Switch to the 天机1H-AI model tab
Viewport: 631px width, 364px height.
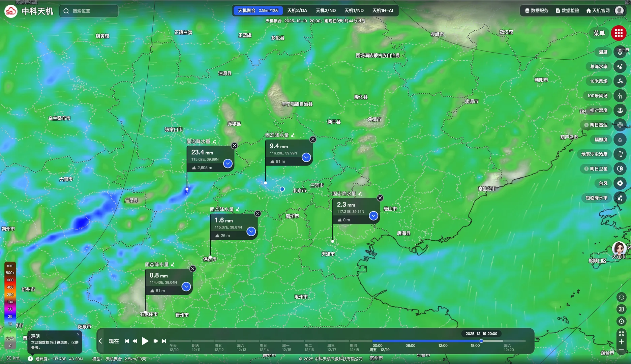click(x=383, y=10)
